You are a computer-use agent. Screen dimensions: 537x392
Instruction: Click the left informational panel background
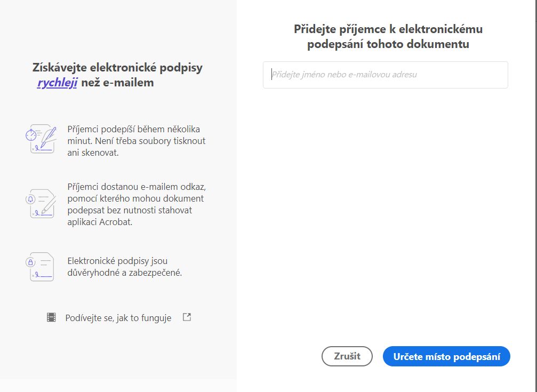(118, 352)
